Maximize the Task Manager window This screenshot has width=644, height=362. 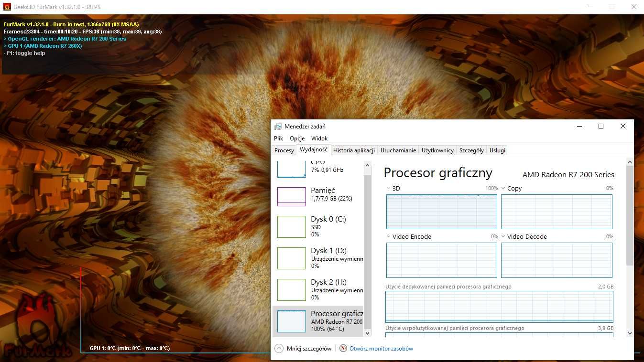601,126
